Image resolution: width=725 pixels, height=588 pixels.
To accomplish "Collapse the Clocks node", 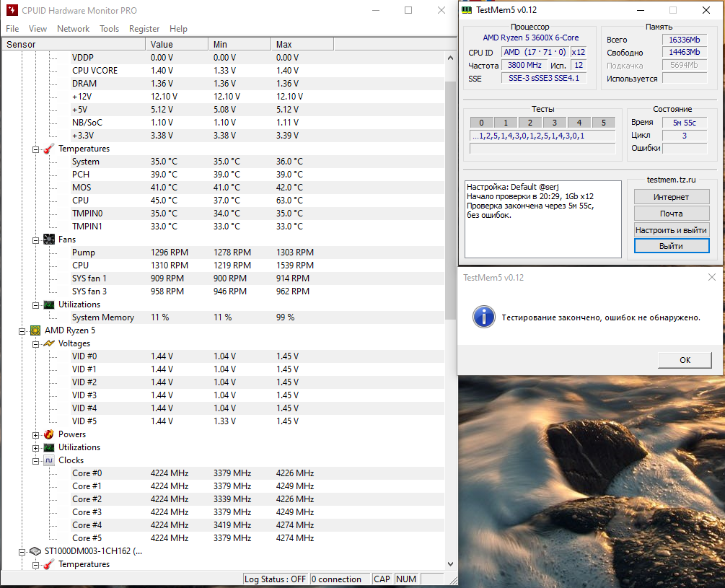I will 35,461.
